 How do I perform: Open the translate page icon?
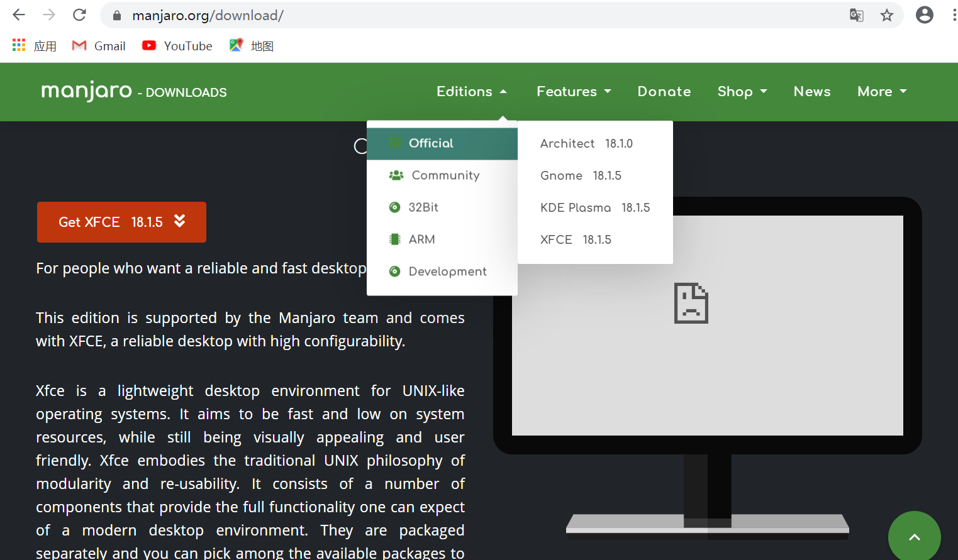pos(857,15)
